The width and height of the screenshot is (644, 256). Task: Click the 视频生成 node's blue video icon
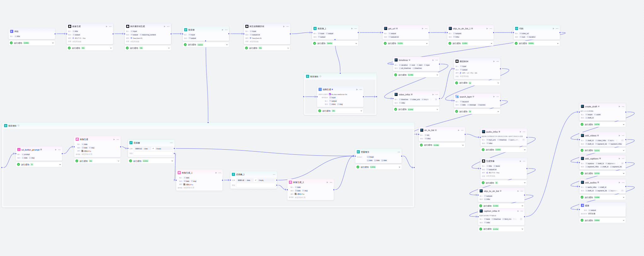pyautogui.click(x=320, y=90)
